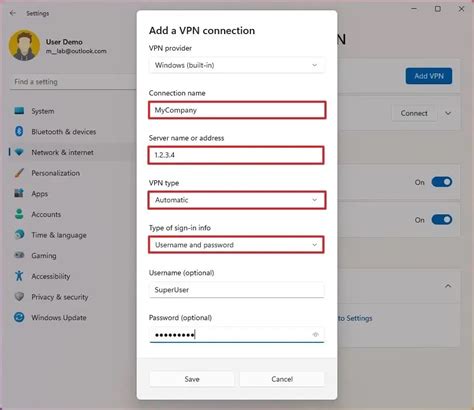This screenshot has width=474, height=410.
Task: Cancel the Add a VPN connection dialog
Action: click(x=282, y=379)
